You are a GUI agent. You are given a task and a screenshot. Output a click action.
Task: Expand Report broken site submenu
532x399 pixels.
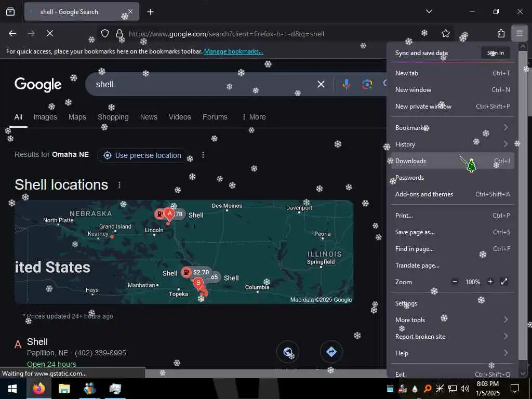click(x=453, y=336)
